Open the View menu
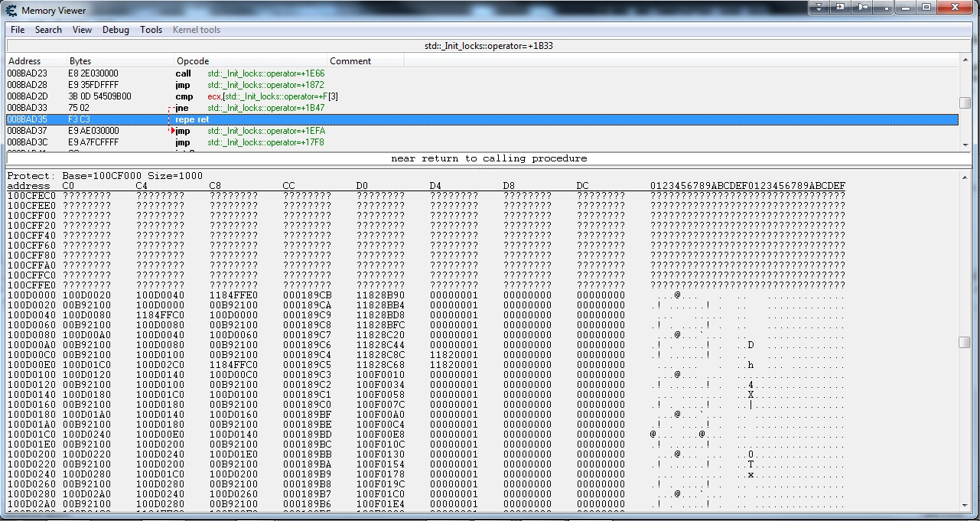 82,30
